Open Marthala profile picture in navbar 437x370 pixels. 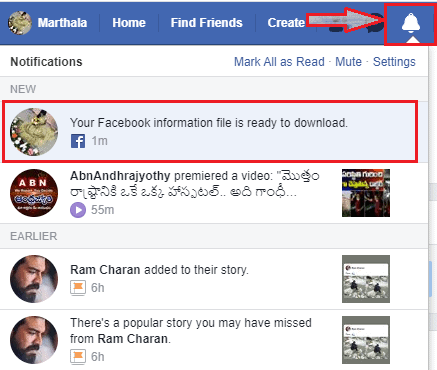(20, 23)
